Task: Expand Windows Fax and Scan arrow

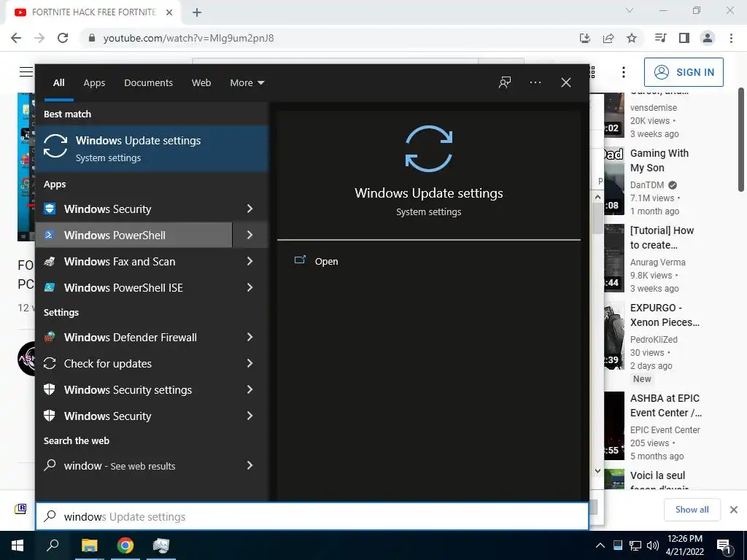Action: coord(250,261)
